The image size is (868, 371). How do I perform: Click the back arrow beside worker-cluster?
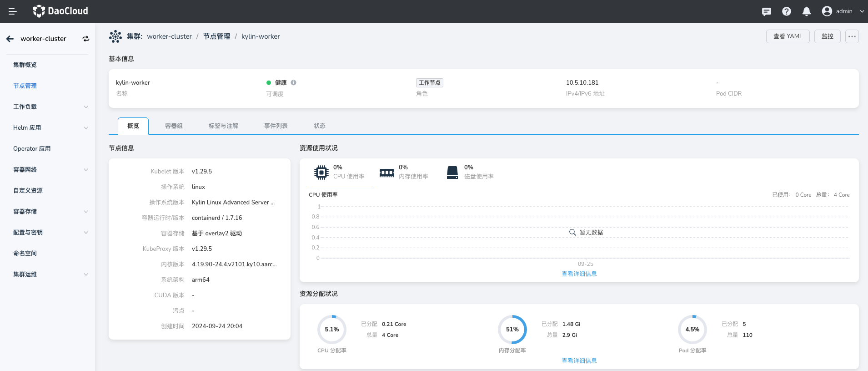pos(10,39)
